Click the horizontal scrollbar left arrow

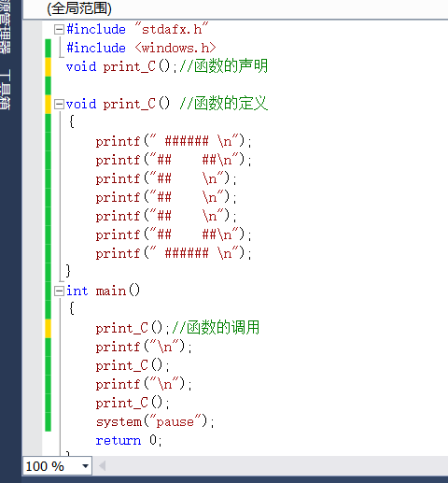coord(102,466)
